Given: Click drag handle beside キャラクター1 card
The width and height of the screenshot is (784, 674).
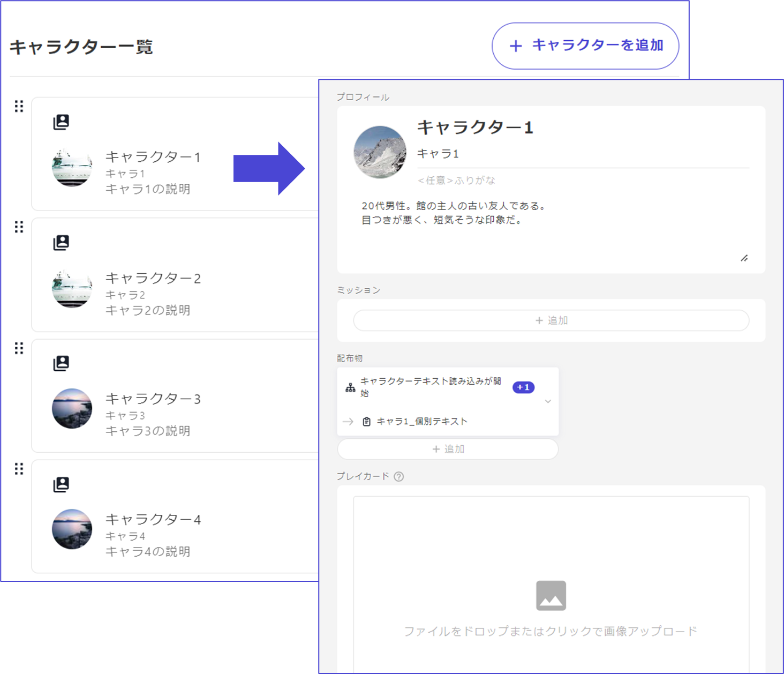Looking at the screenshot, I should pyautogui.click(x=19, y=106).
